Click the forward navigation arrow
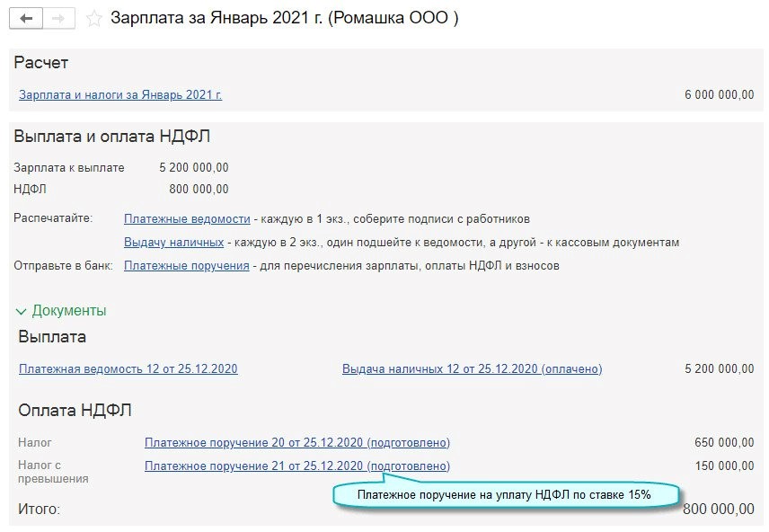The image size is (769, 532). [59, 19]
